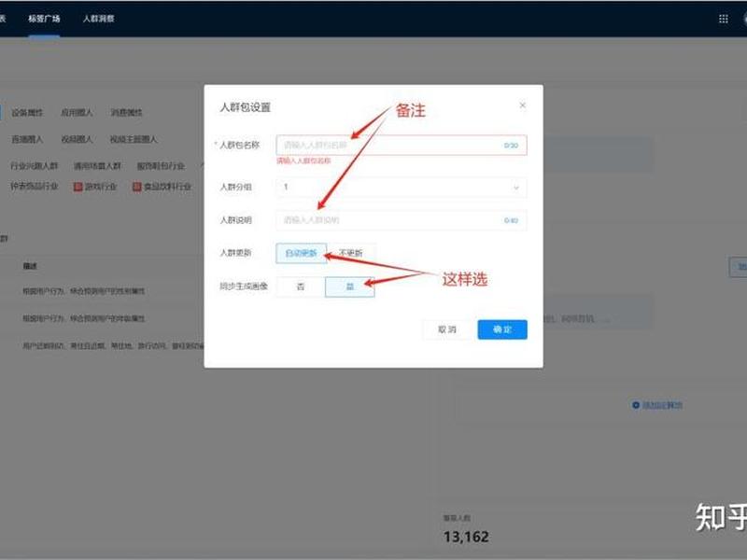The height and width of the screenshot is (560, 747).
Task: Choose 是 for 同步生成画像
Action: tap(349, 287)
